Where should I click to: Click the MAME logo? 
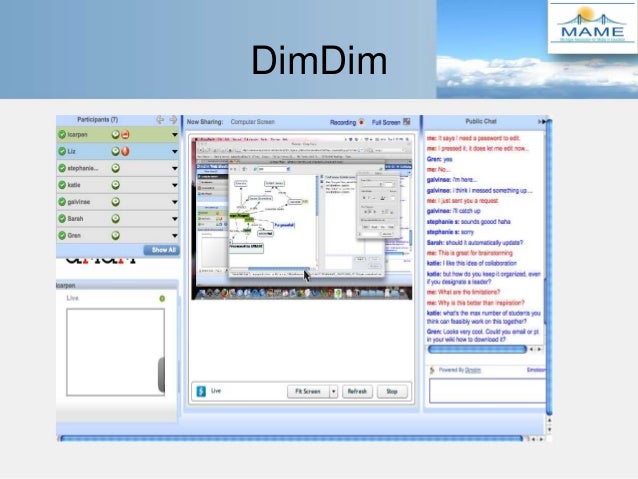(593, 27)
